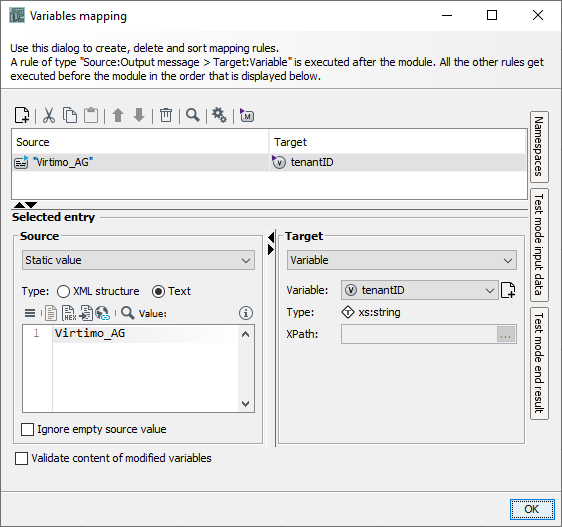Image resolution: width=562 pixels, height=527 pixels.
Task: Search within the static value editor
Action: (x=128, y=313)
